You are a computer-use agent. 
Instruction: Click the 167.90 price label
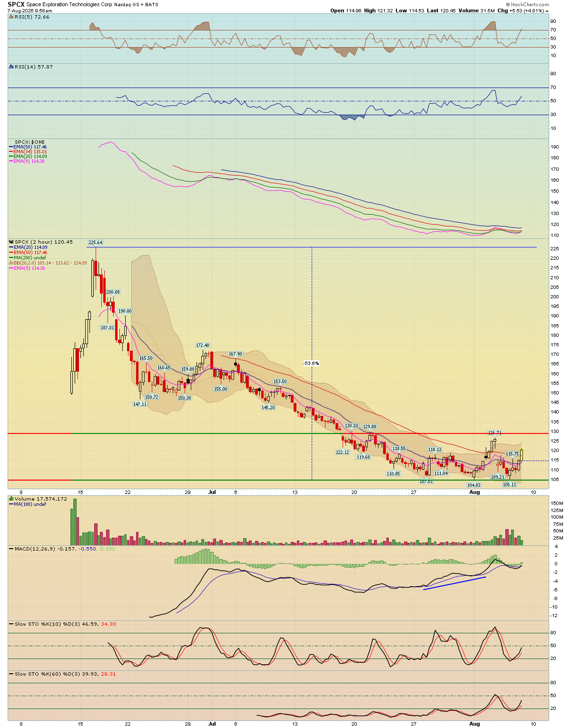(236, 354)
